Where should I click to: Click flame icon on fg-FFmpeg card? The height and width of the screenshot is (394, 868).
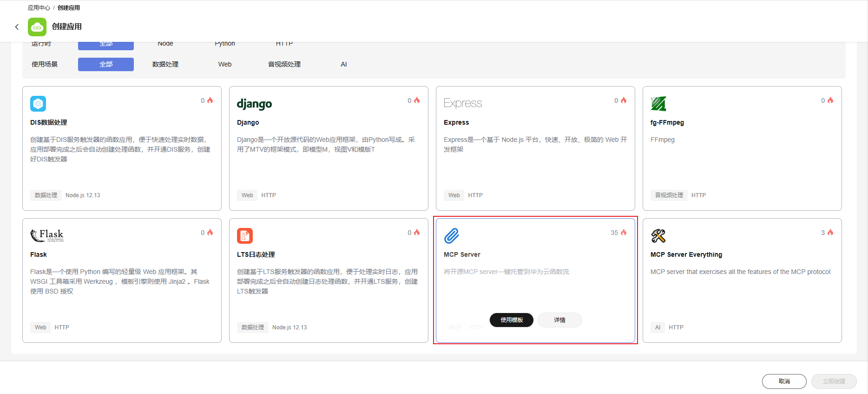click(831, 100)
